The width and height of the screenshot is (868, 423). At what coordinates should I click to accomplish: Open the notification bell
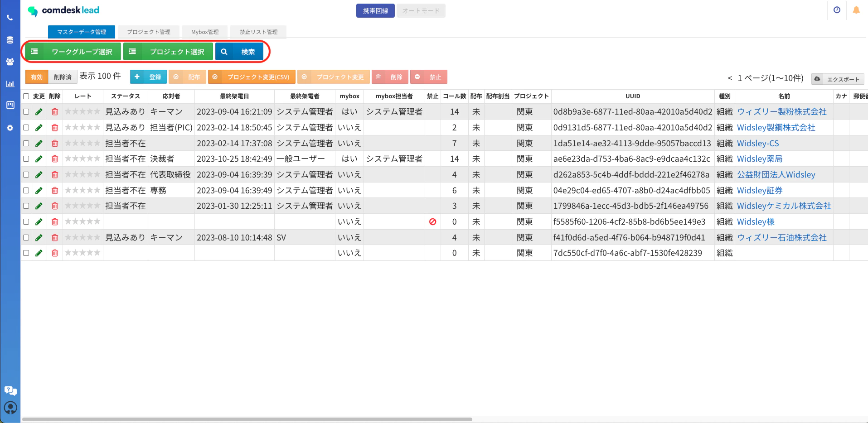[x=856, y=10]
